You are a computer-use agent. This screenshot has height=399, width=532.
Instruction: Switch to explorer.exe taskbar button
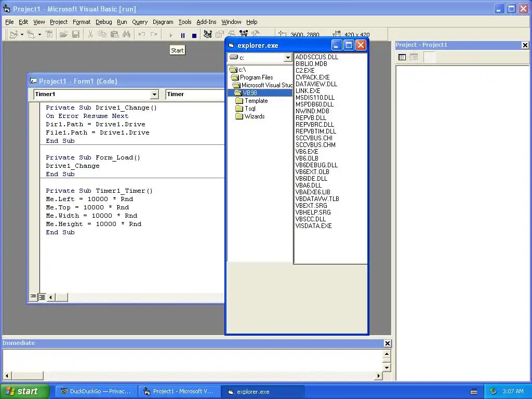(x=262, y=392)
